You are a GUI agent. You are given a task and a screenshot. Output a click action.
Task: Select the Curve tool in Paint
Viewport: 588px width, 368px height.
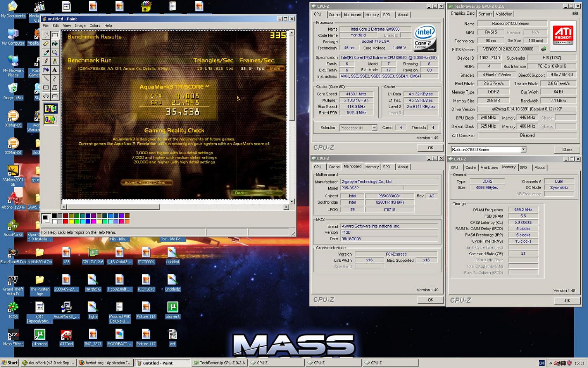tap(55, 79)
